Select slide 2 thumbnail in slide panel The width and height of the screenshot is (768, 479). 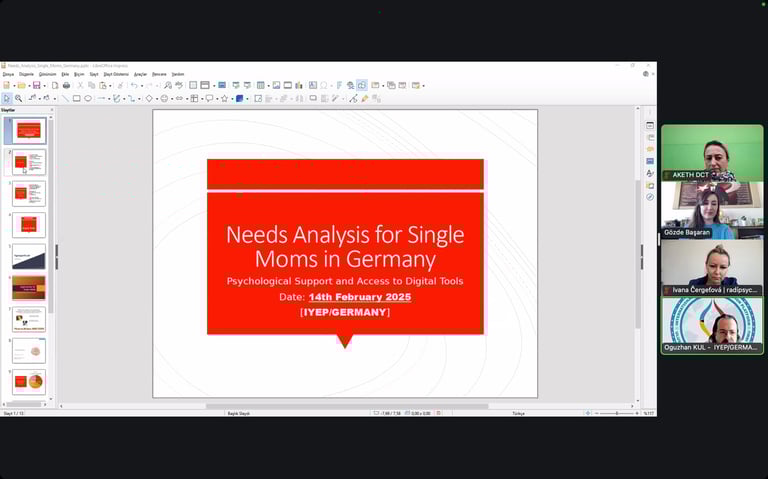coord(28,162)
